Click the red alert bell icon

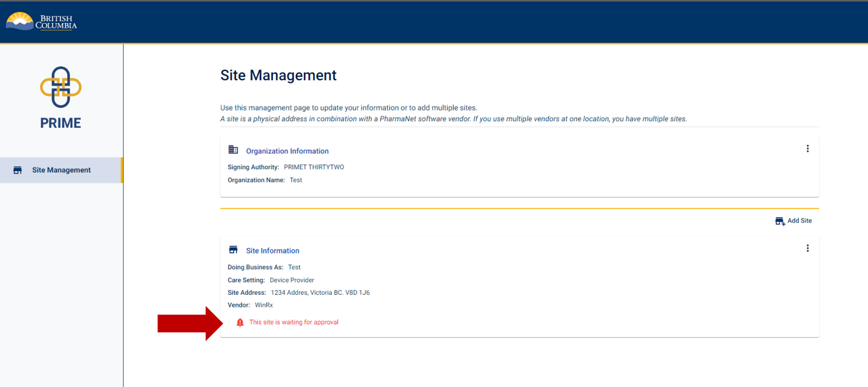pyautogui.click(x=239, y=322)
